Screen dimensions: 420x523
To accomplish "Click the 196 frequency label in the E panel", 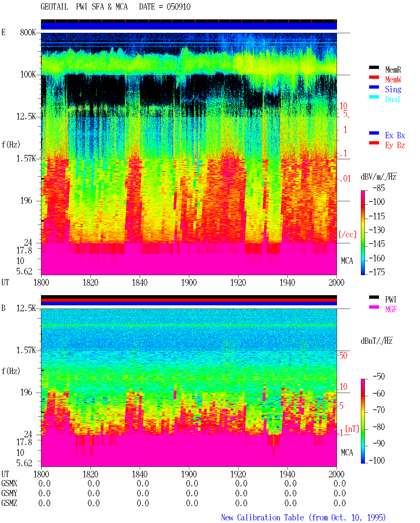I will point(26,200).
